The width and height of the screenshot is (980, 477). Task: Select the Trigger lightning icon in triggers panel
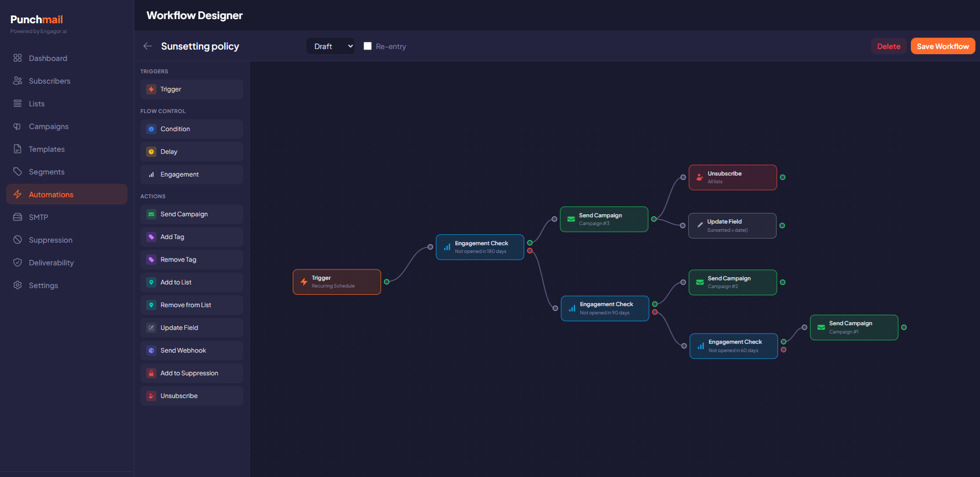[x=151, y=89]
